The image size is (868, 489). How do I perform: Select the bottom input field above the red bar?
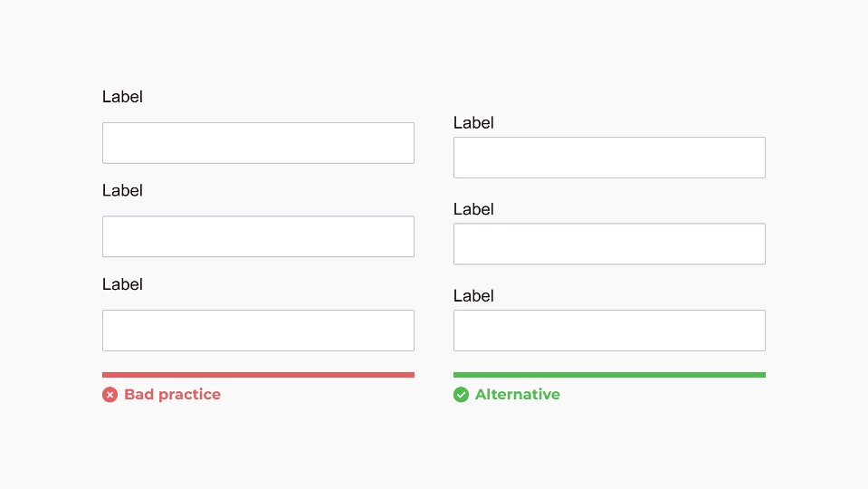(x=258, y=331)
